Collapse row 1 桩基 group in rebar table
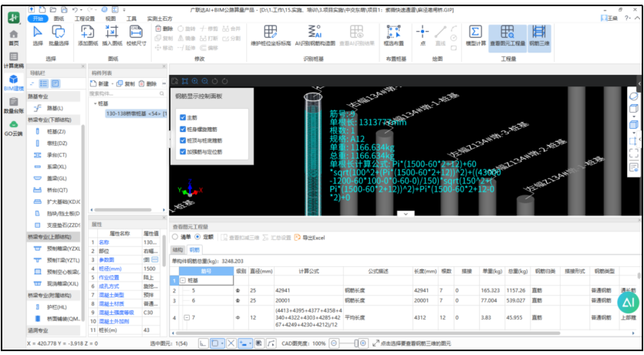Image resolution: width=644 pixels, height=355 pixels. [x=182, y=281]
